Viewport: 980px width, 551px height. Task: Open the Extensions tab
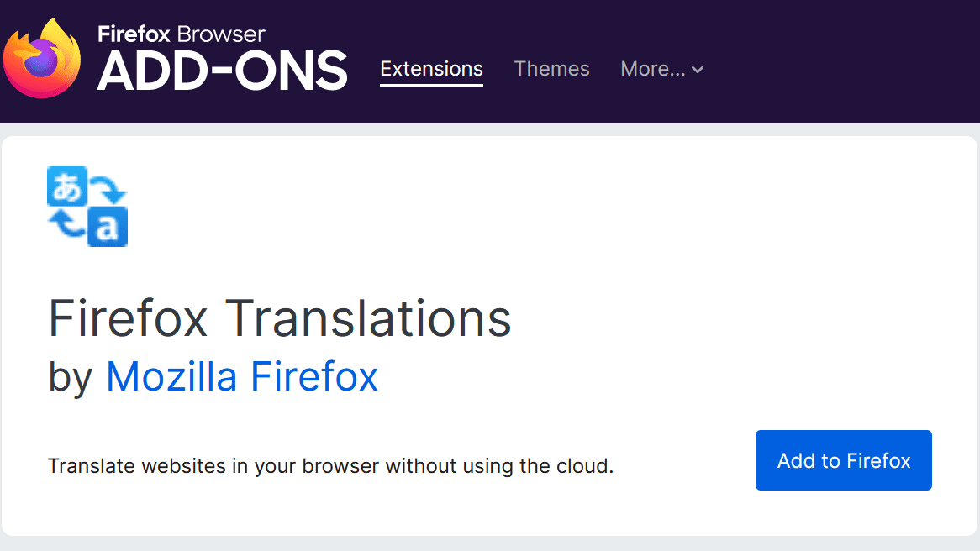pyautogui.click(x=431, y=69)
